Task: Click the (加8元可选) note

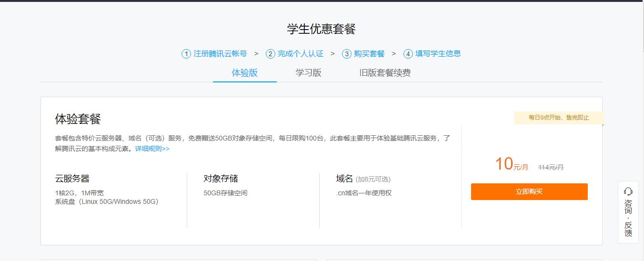Action: (x=373, y=180)
